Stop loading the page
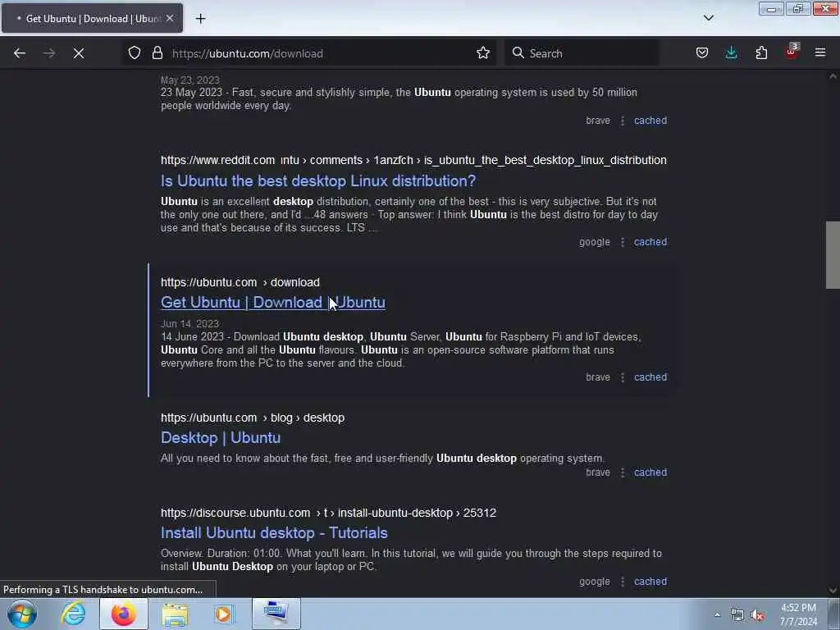This screenshot has width=840, height=630. 79,53
